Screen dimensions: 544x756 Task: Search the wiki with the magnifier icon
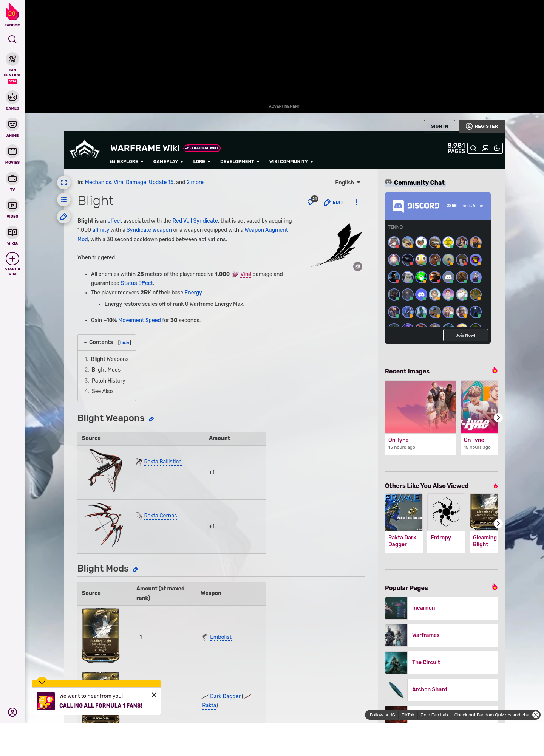(x=473, y=148)
